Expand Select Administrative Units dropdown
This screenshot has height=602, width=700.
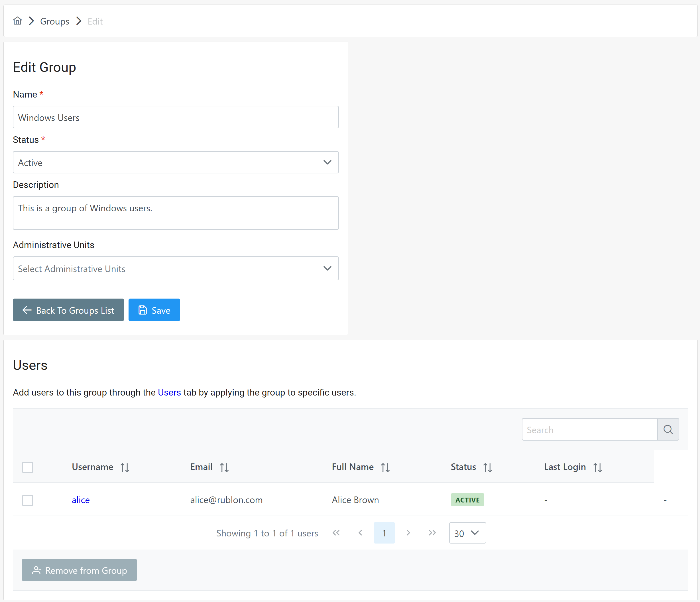point(176,268)
